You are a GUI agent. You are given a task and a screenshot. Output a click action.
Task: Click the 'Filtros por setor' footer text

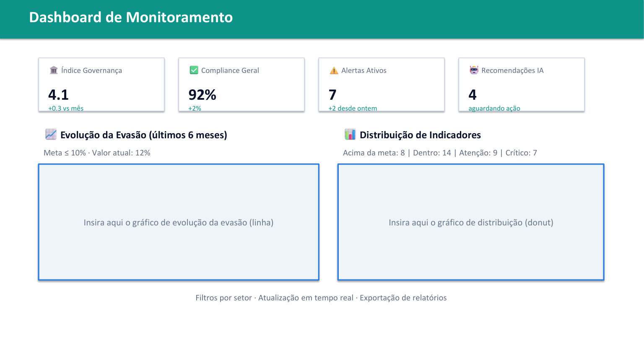click(223, 298)
